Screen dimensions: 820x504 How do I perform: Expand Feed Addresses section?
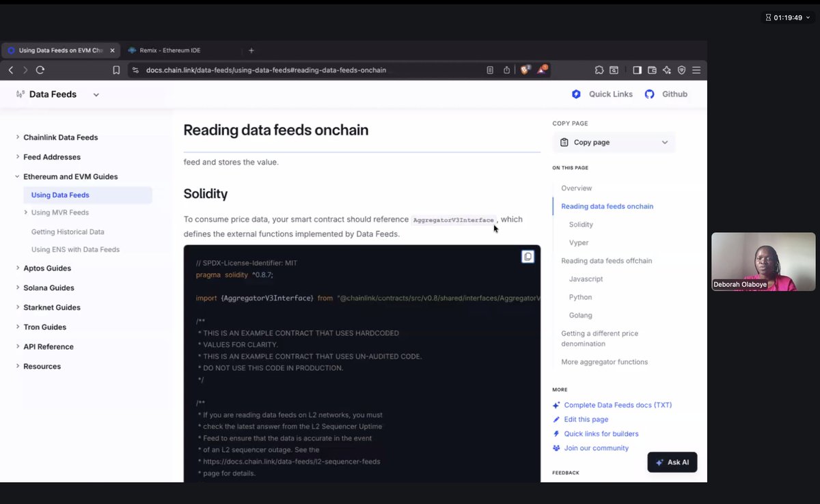pyautogui.click(x=18, y=157)
